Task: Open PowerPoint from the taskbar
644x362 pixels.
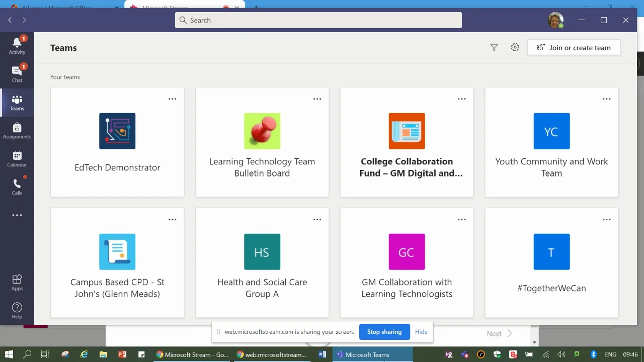Action: click(x=122, y=354)
